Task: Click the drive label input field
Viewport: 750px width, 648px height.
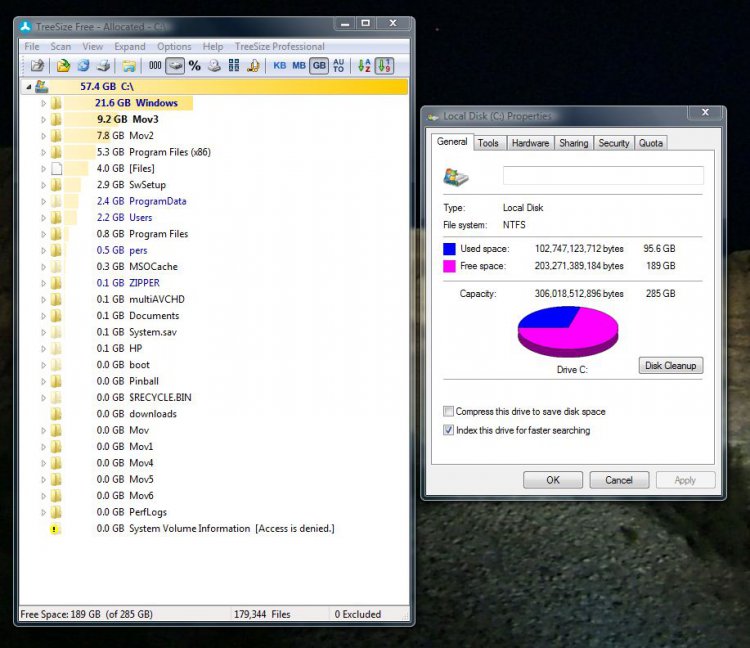Action: [603, 176]
